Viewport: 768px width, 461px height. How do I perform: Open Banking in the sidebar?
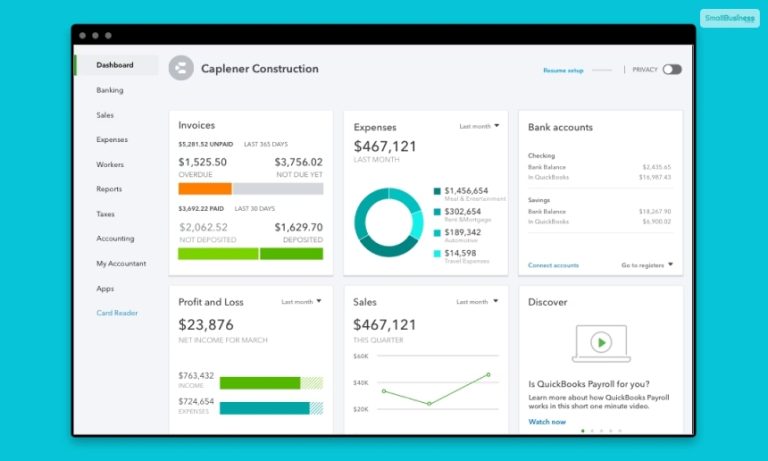pyautogui.click(x=110, y=90)
